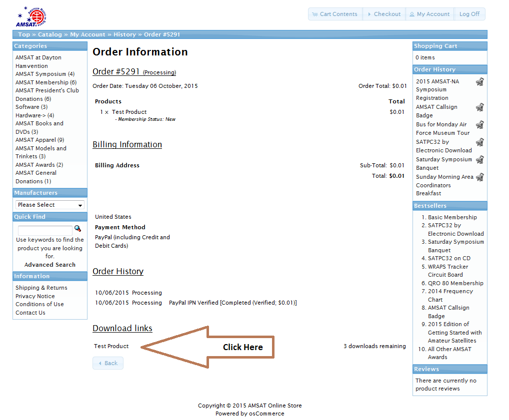The height and width of the screenshot is (420, 509).
Task: Open Basic Membership bestseller
Action: pos(452,217)
